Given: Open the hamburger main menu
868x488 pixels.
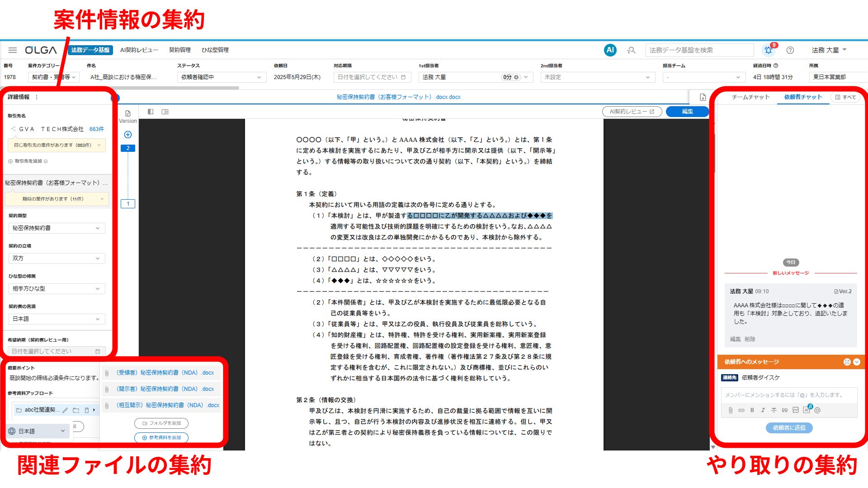Looking at the screenshot, I should coord(13,50).
